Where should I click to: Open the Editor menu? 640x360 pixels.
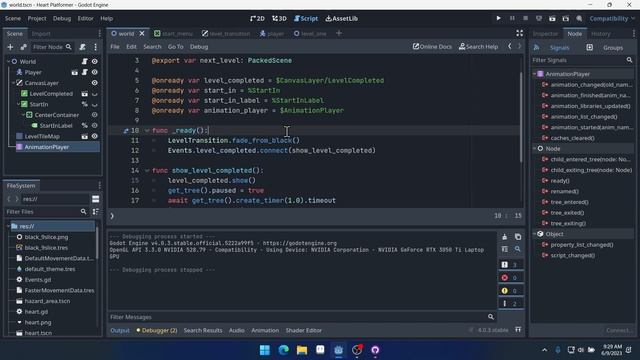click(85, 18)
